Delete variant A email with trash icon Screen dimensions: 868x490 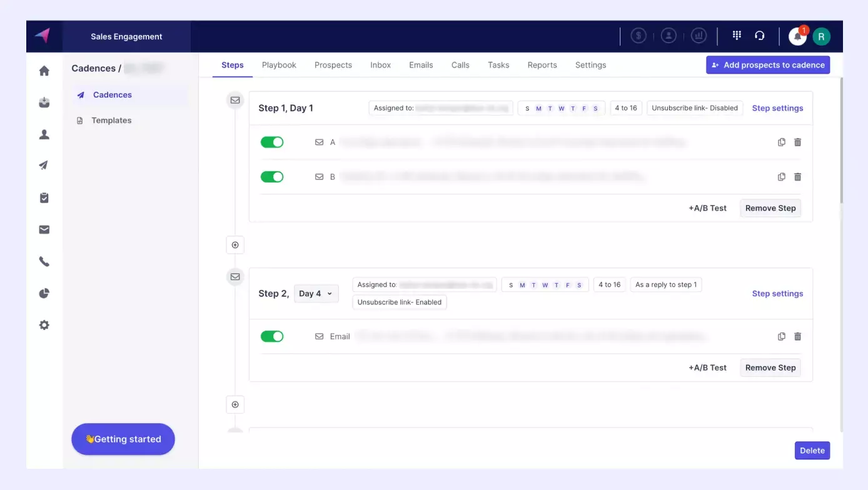tap(797, 142)
